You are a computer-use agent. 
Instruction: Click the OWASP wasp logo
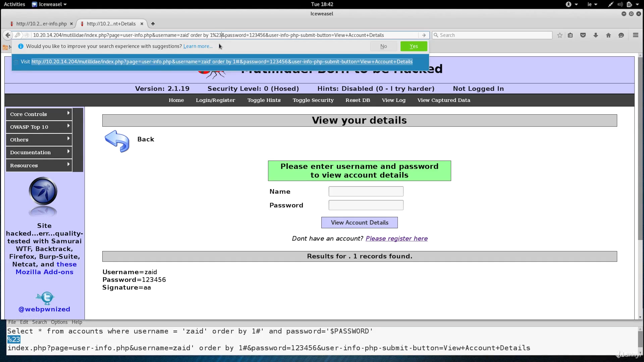point(43,191)
